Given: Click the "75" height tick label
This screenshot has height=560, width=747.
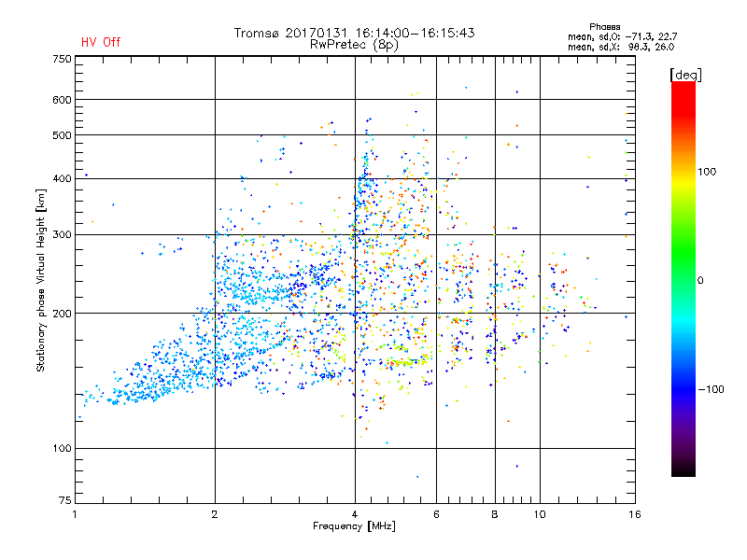Looking at the screenshot, I should [x=65, y=500].
